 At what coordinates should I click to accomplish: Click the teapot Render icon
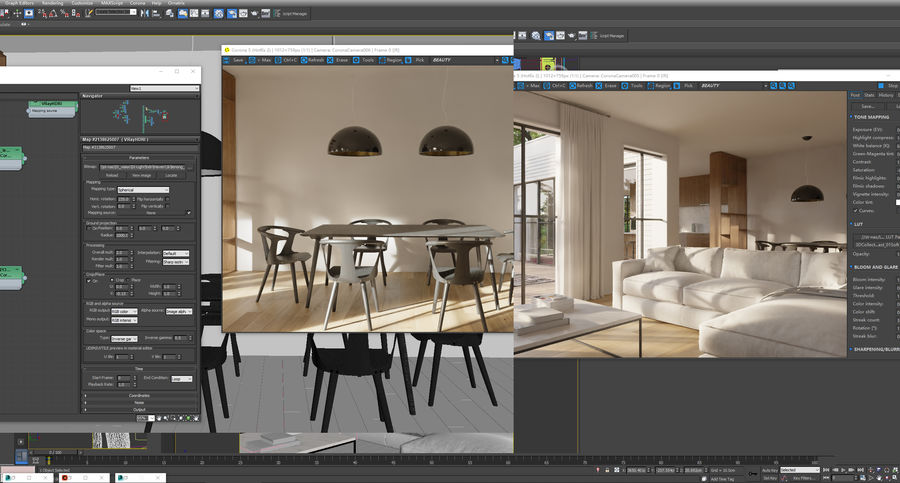[254, 13]
